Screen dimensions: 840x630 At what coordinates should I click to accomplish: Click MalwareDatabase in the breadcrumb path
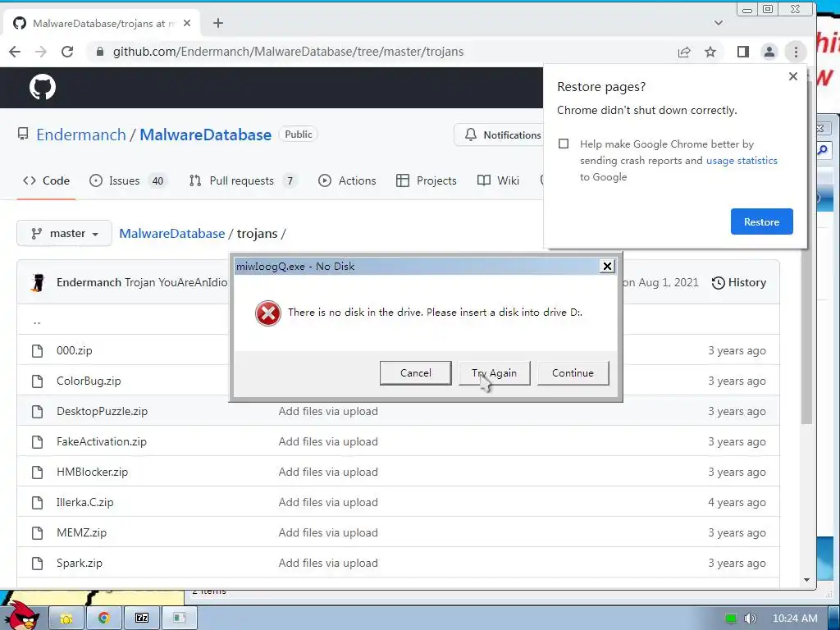coord(171,234)
